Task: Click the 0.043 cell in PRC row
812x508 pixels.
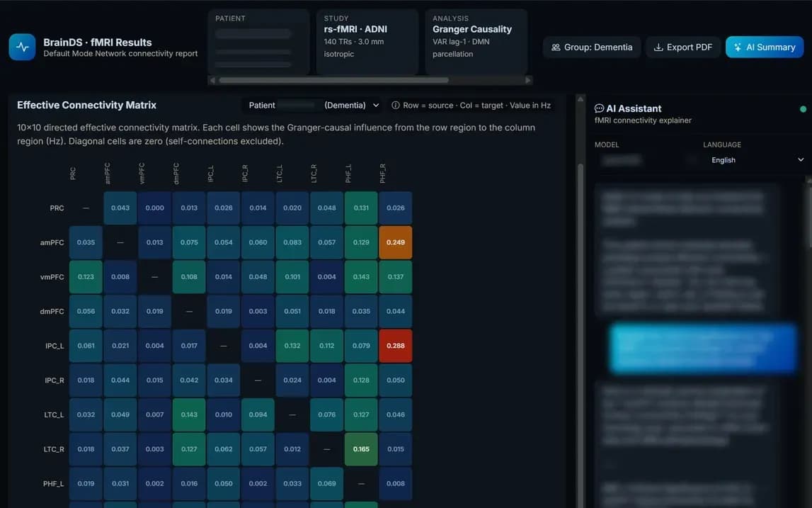Action: 120,208
